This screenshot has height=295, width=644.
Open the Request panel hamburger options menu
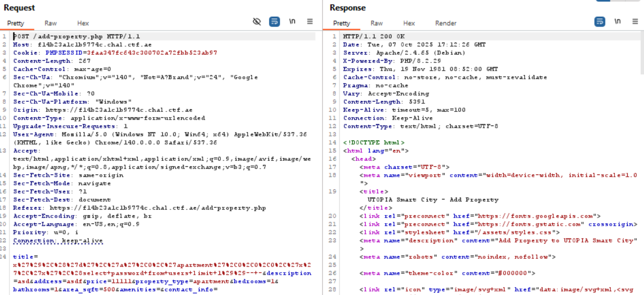pos(310,21)
